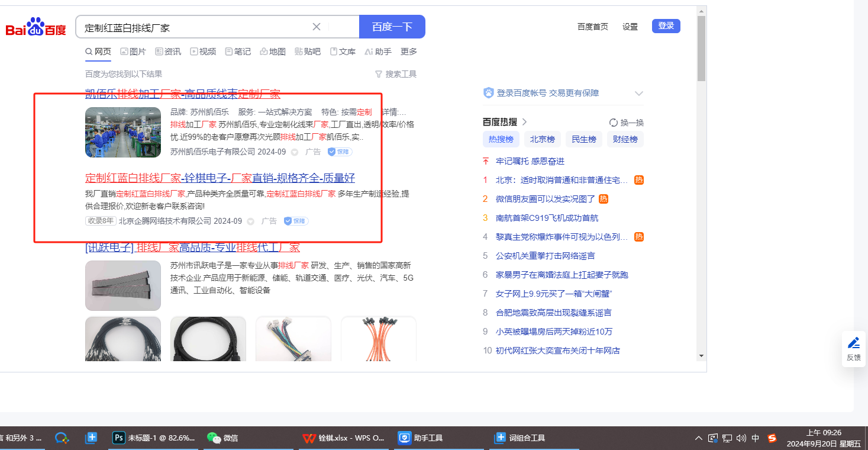Open WPS 铨棋.xlsx in the taskbar

(344, 438)
